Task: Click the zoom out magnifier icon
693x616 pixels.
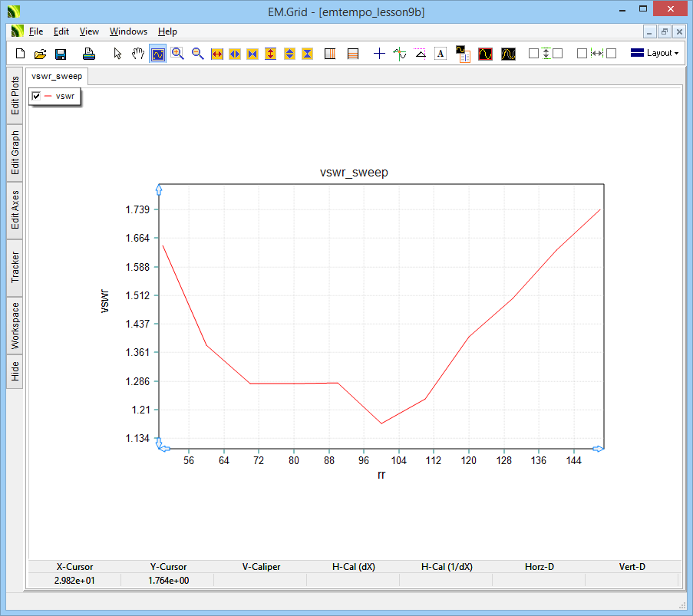Action: point(198,54)
